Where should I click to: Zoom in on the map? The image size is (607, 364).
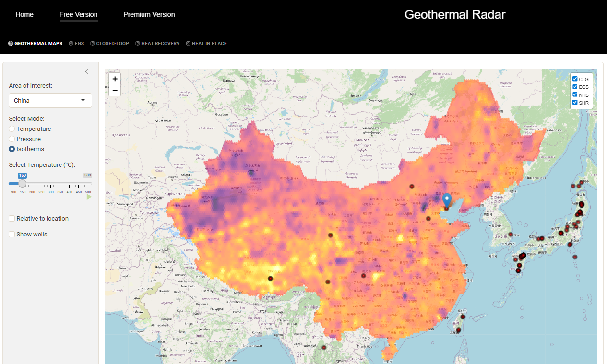(x=115, y=79)
